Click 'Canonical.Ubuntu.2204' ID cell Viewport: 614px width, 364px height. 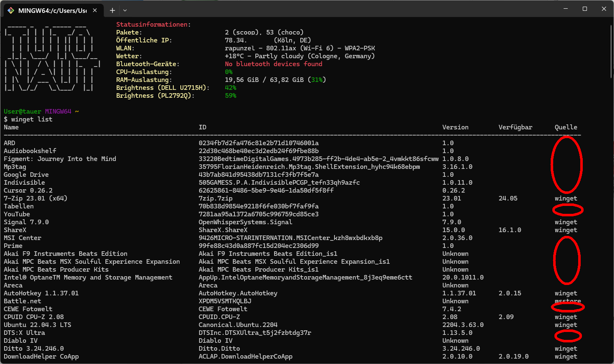pyautogui.click(x=238, y=325)
